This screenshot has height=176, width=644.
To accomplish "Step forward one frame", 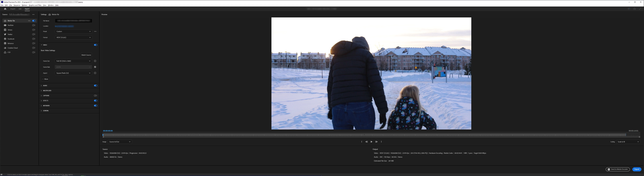I will (376, 142).
